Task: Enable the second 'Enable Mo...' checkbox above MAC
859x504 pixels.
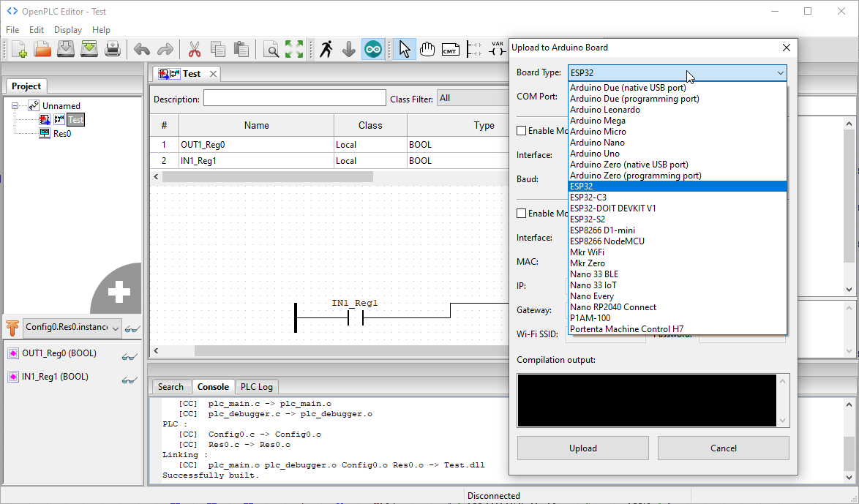Action: [x=522, y=214]
